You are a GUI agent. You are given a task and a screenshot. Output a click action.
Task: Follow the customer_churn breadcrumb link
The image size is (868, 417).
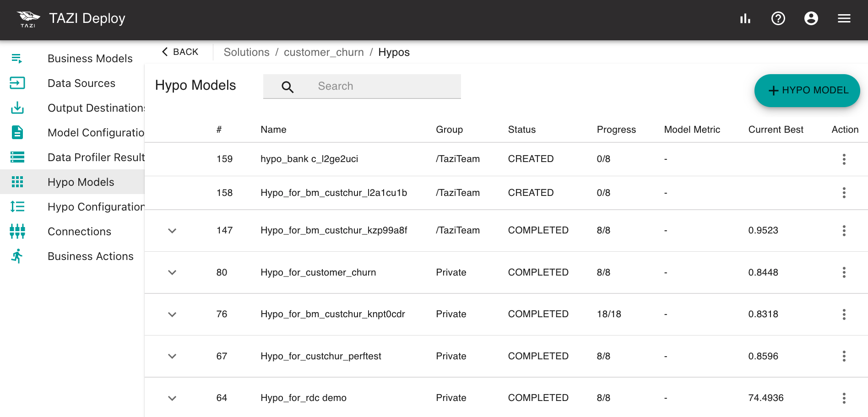click(324, 52)
